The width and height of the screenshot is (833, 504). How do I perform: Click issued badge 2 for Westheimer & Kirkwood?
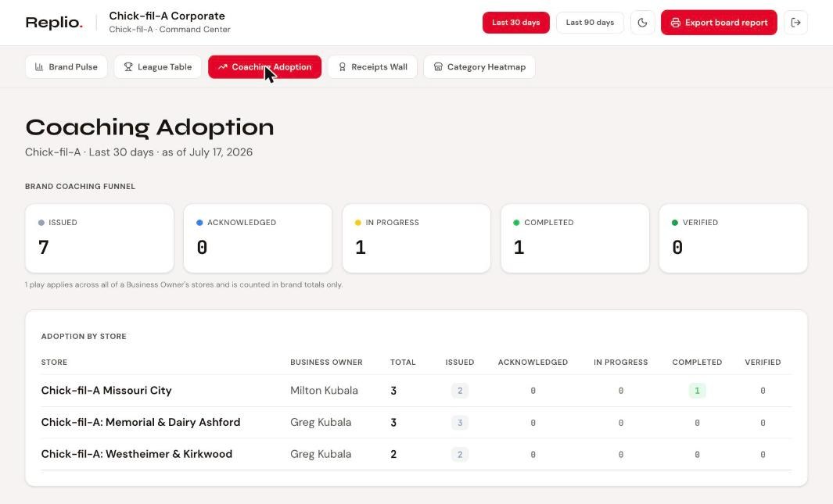[460, 455]
